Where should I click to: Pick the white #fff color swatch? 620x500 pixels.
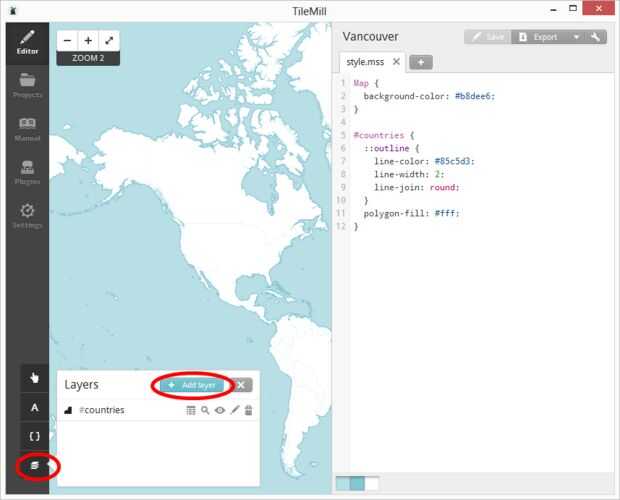371,484
